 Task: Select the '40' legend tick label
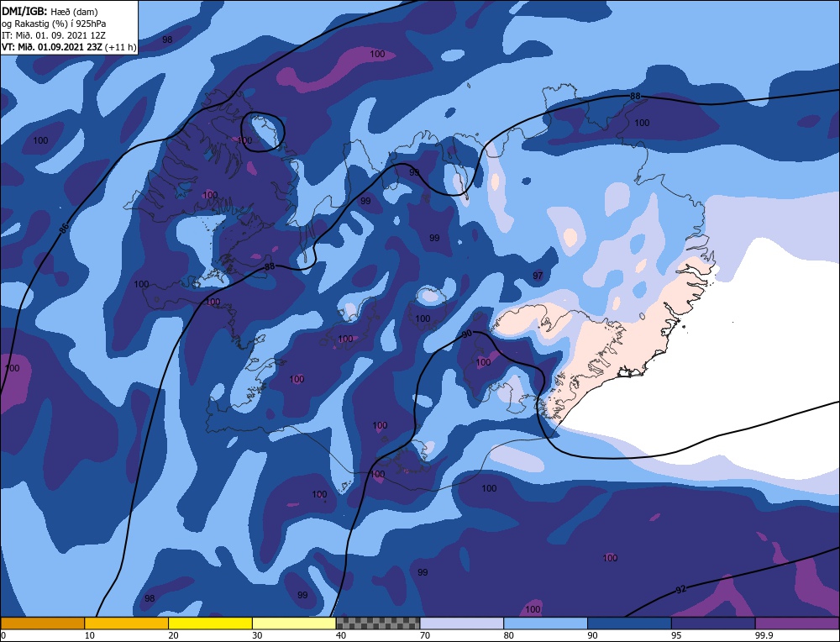[x=341, y=635]
